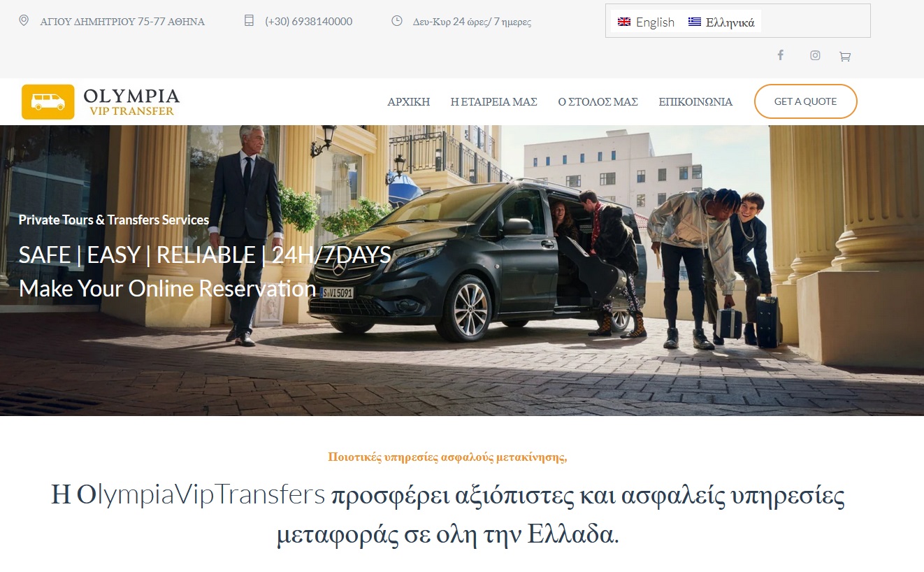The height and width of the screenshot is (572, 924).
Task: Open the ΑΡΧΙΚΗ menu item
Action: click(409, 101)
